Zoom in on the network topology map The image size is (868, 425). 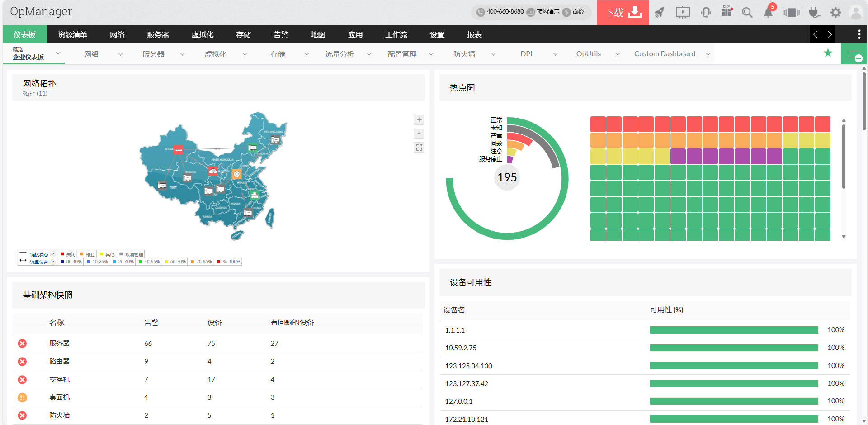pos(419,120)
